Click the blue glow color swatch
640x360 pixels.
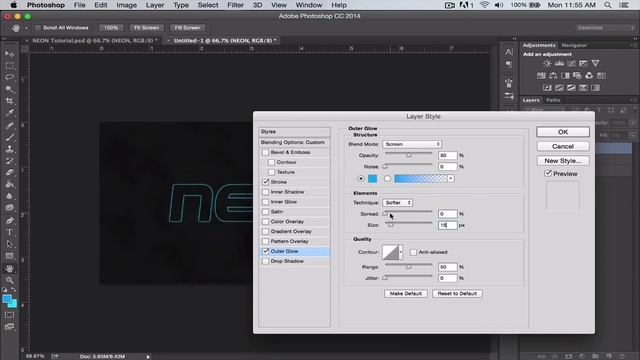[x=372, y=179]
